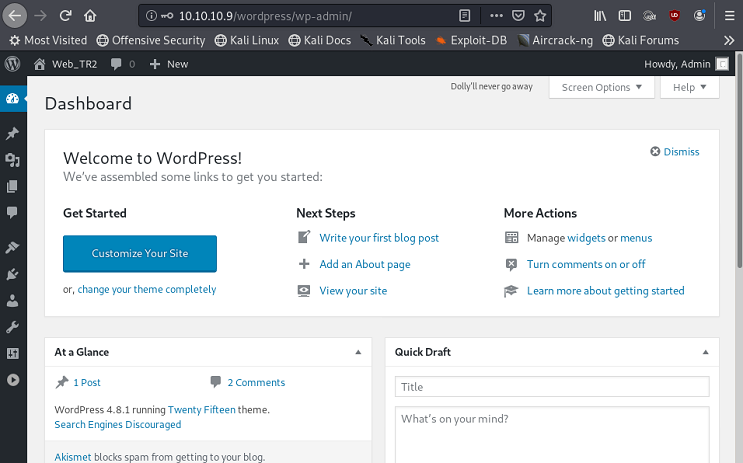Toggle reader view icon in address bar
This screenshot has height=463, width=743.
[464, 16]
